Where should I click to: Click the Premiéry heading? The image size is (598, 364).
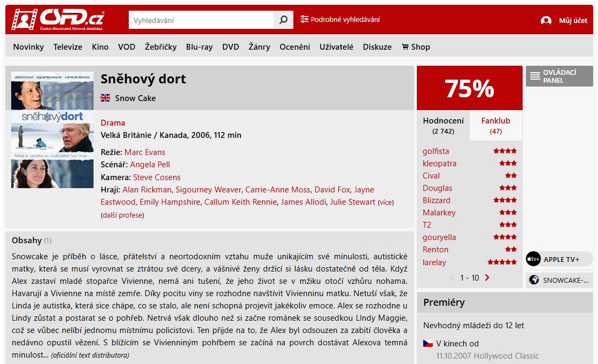click(x=444, y=303)
